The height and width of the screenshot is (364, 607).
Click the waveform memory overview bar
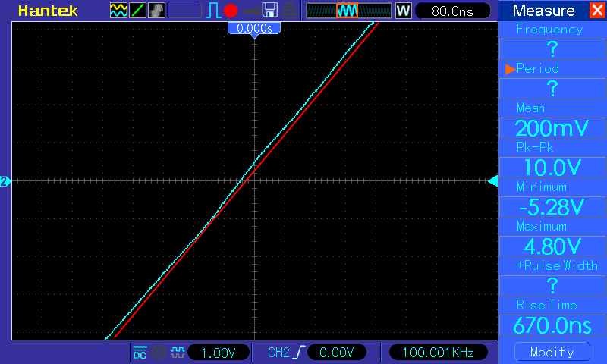349,11
